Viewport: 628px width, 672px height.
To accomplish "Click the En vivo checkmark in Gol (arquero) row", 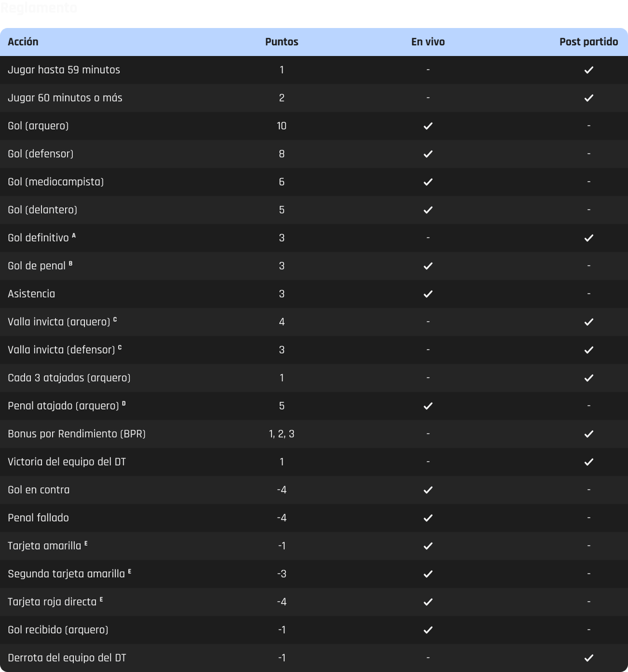I will click(x=428, y=126).
